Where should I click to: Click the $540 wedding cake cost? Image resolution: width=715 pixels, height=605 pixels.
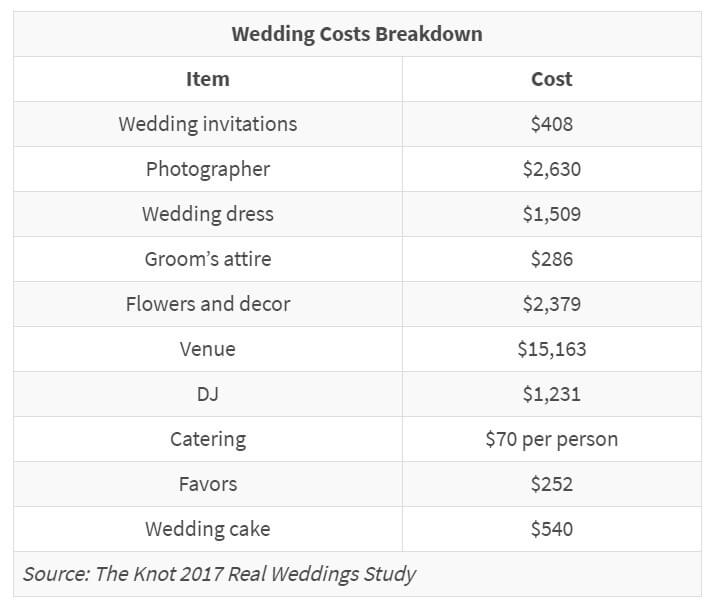[x=552, y=529]
